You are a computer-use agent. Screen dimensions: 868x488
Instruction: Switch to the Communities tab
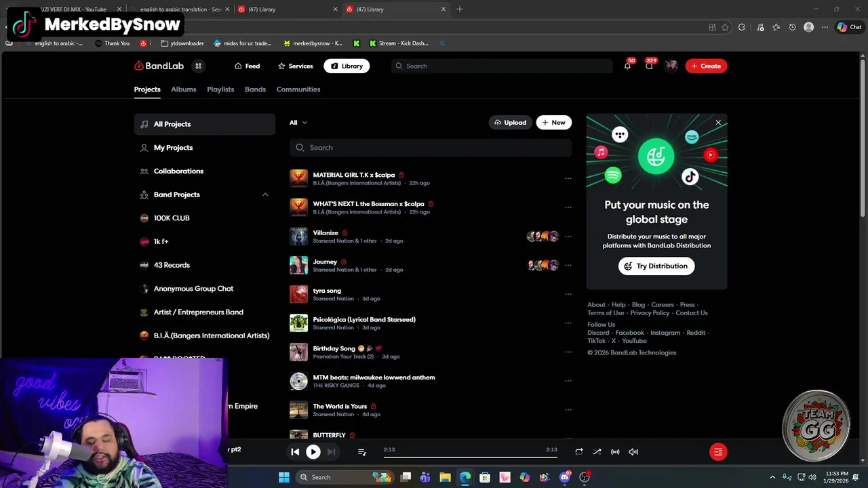point(298,89)
